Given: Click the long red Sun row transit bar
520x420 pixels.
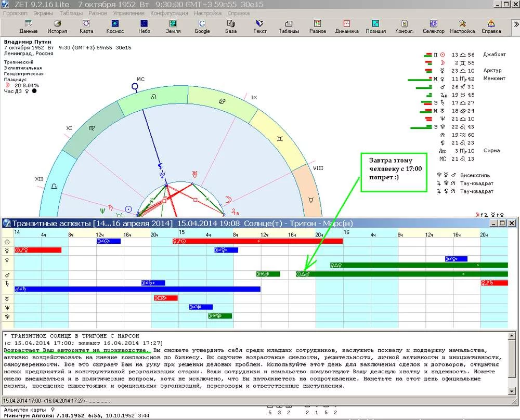Looking at the screenshot, I should (257, 241).
